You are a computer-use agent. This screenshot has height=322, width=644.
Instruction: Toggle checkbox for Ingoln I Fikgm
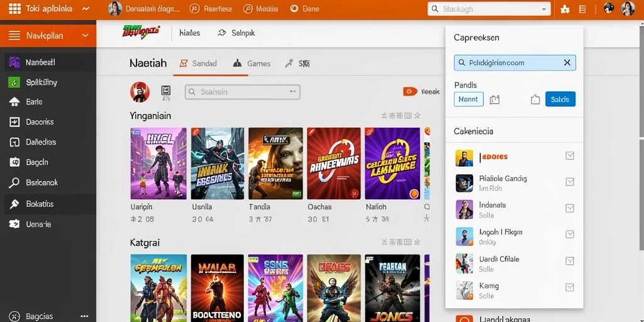570,235
